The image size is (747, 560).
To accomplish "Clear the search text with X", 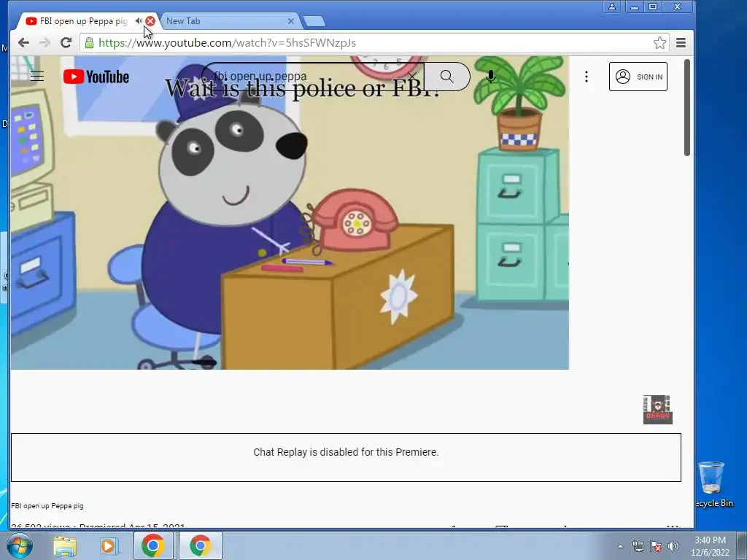I will pos(413,76).
